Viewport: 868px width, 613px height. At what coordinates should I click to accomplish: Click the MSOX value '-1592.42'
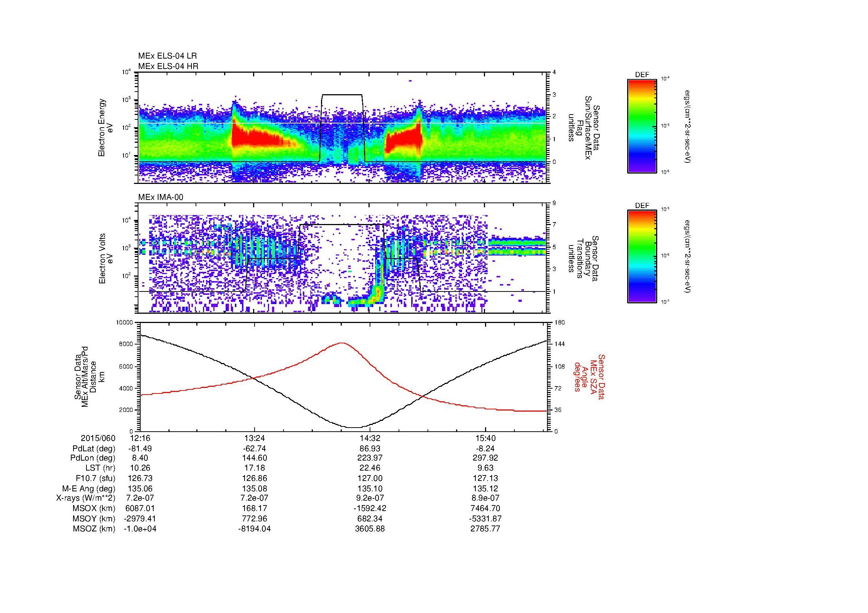tap(370, 509)
